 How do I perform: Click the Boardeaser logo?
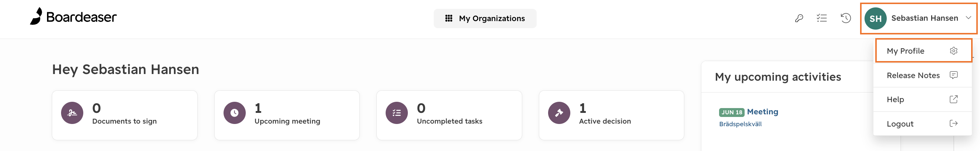pos(73,16)
